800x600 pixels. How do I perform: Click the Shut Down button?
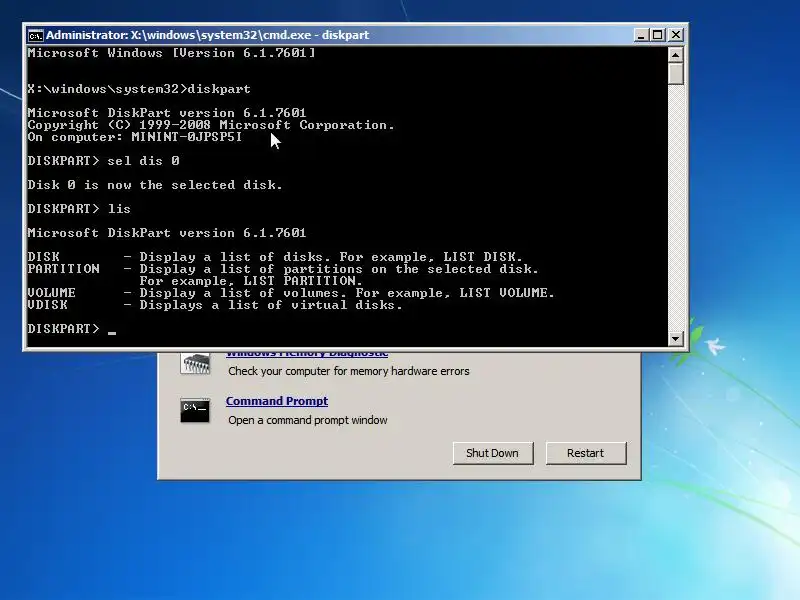(492, 453)
